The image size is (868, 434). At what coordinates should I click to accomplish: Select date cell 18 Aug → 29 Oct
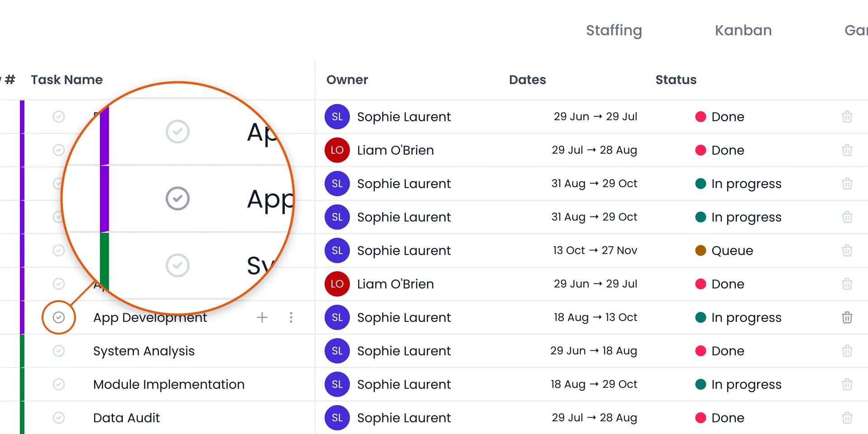594,384
